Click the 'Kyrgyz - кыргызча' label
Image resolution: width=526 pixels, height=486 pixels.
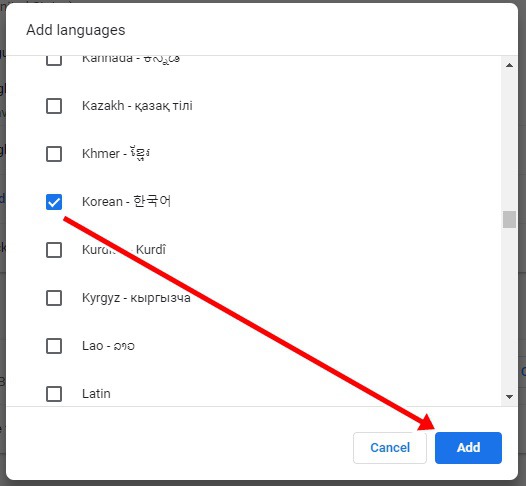(136, 298)
